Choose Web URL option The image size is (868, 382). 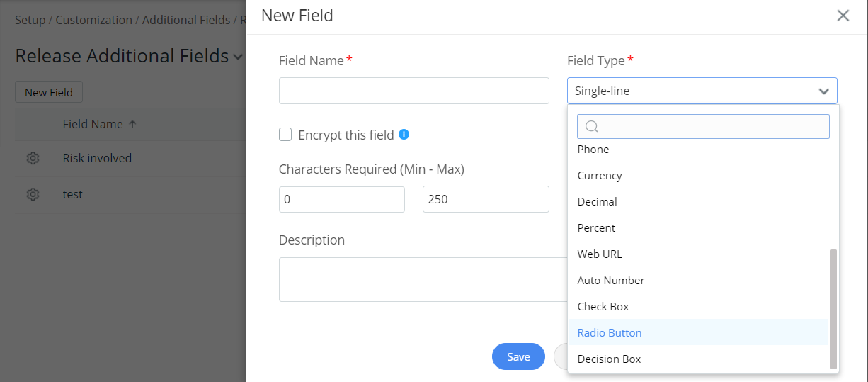pos(599,254)
